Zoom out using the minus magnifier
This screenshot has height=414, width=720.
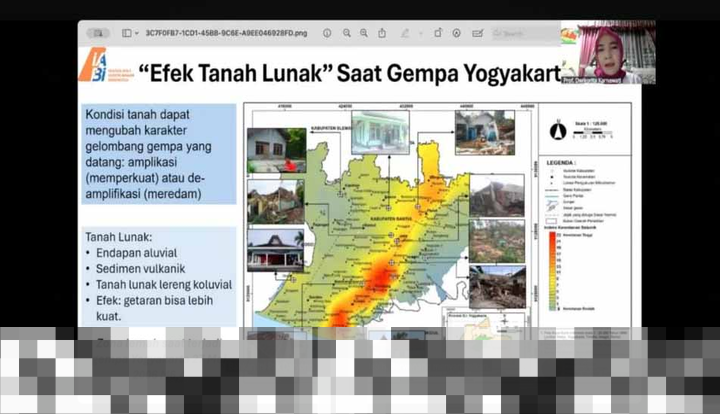coord(345,33)
